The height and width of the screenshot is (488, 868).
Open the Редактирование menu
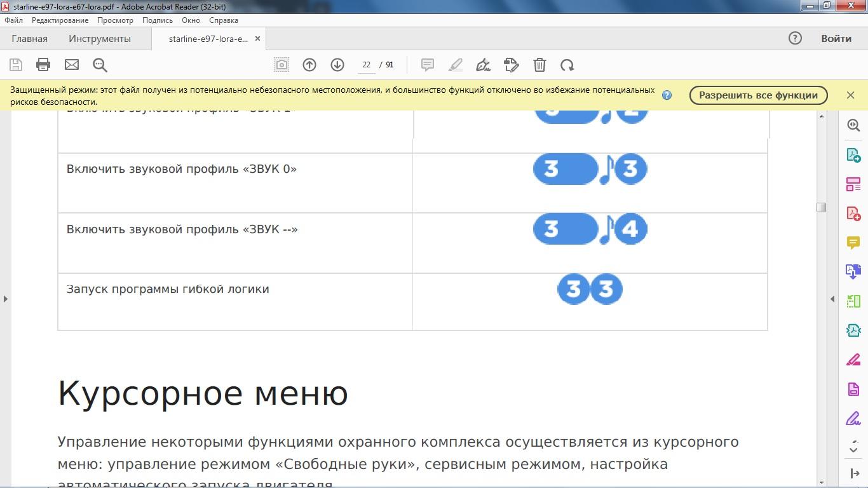[x=60, y=20]
